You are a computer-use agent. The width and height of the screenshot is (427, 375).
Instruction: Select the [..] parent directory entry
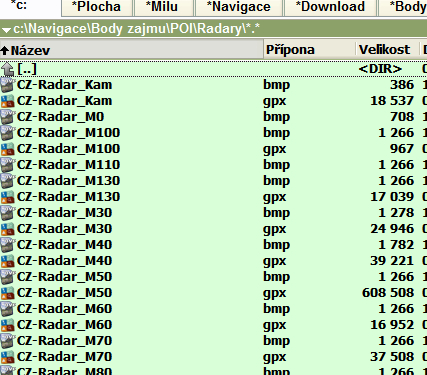(x=27, y=69)
